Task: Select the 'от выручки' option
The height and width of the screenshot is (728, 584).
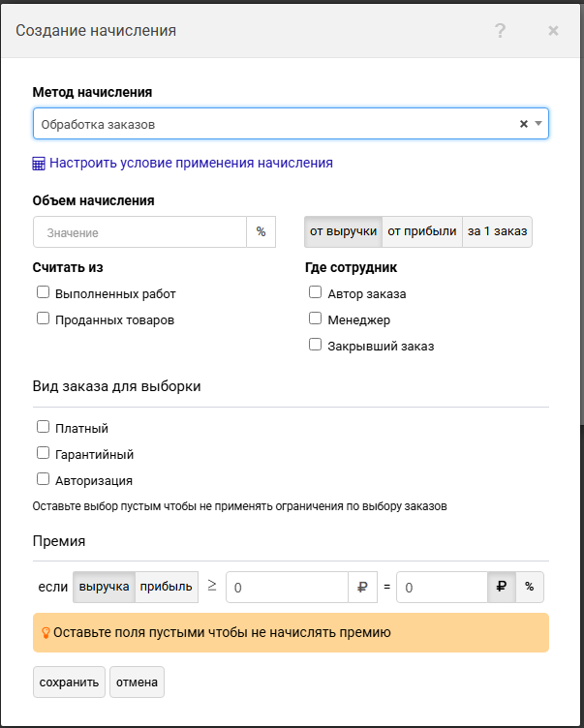Action: [x=343, y=231]
